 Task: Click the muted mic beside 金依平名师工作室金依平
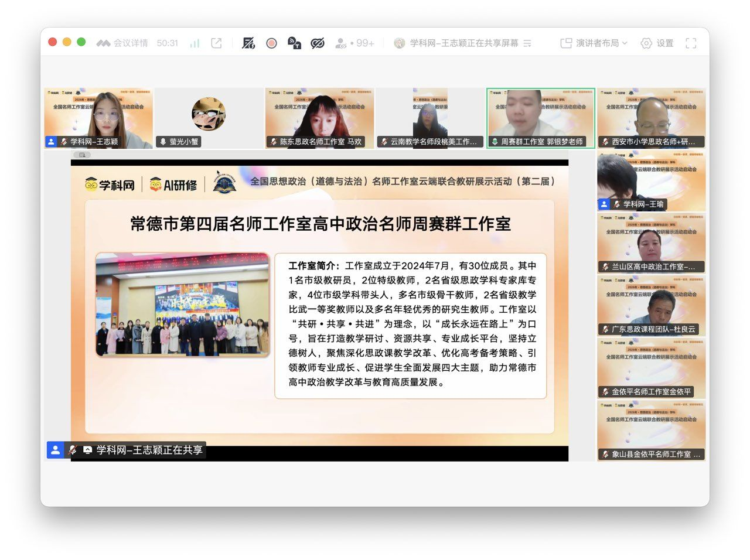[605, 392]
